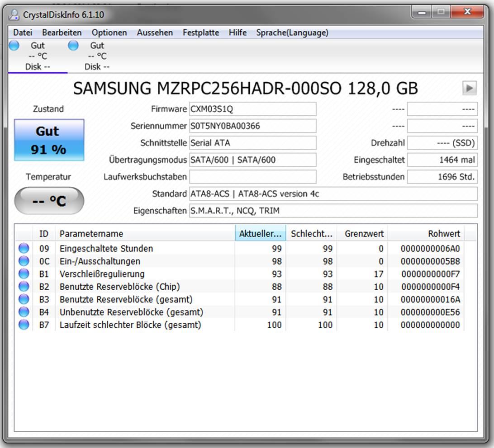Click the Schlecht... column header
Viewport: 494px width, 448px height.
(x=311, y=234)
